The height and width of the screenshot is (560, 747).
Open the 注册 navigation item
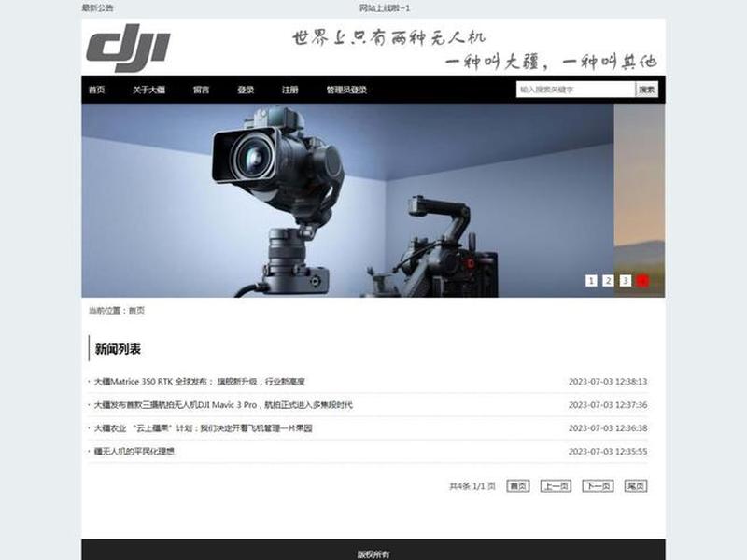289,90
